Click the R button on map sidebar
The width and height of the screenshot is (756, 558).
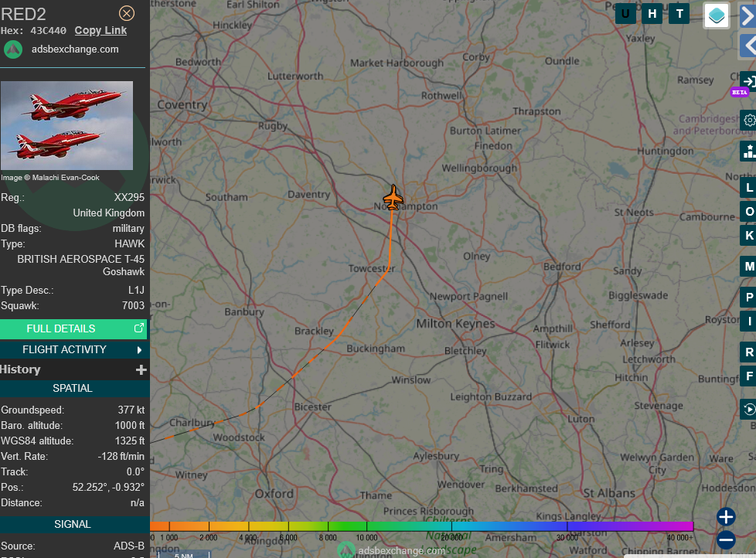coord(748,352)
